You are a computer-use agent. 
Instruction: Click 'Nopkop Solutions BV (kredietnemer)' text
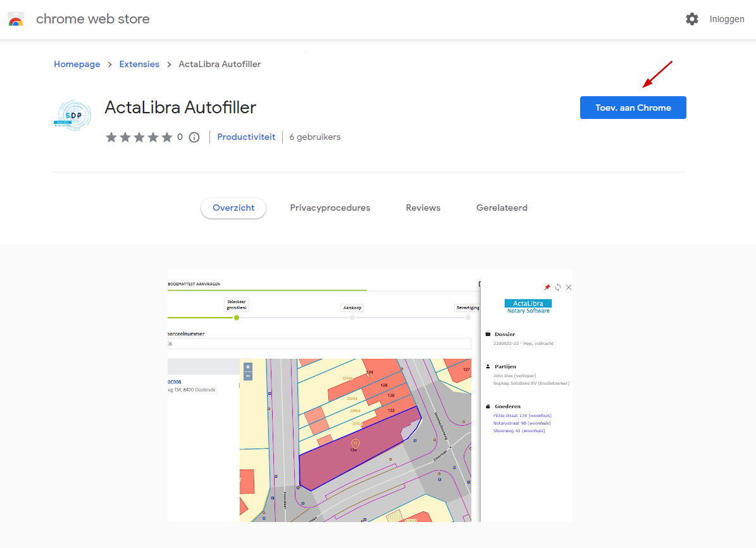coord(531,383)
